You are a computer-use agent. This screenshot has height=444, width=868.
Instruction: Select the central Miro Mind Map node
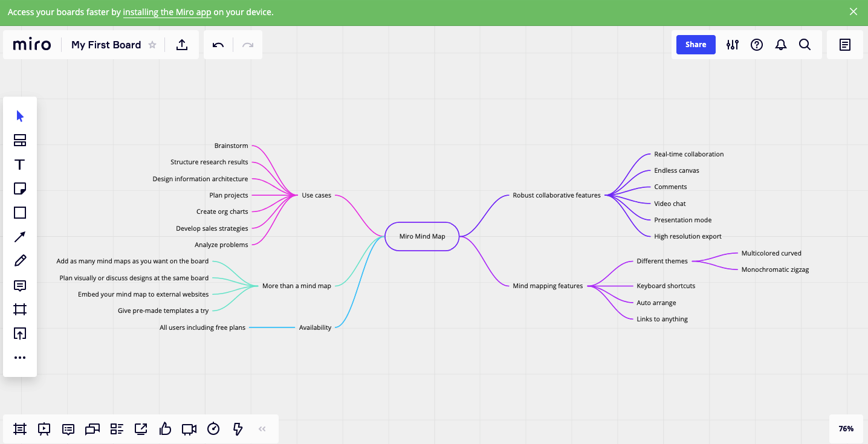tap(423, 236)
